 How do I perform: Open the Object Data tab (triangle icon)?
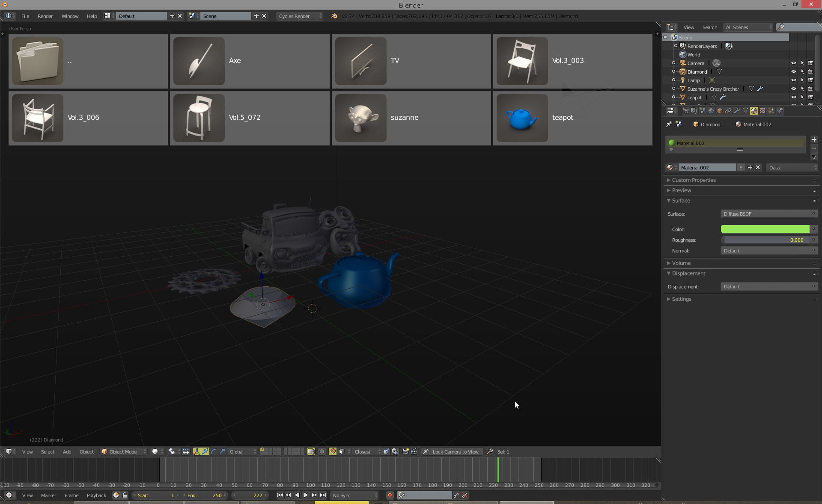click(745, 111)
